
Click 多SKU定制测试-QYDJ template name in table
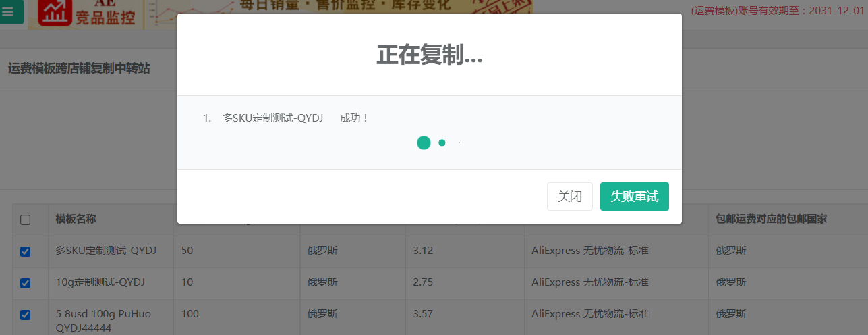pos(106,251)
